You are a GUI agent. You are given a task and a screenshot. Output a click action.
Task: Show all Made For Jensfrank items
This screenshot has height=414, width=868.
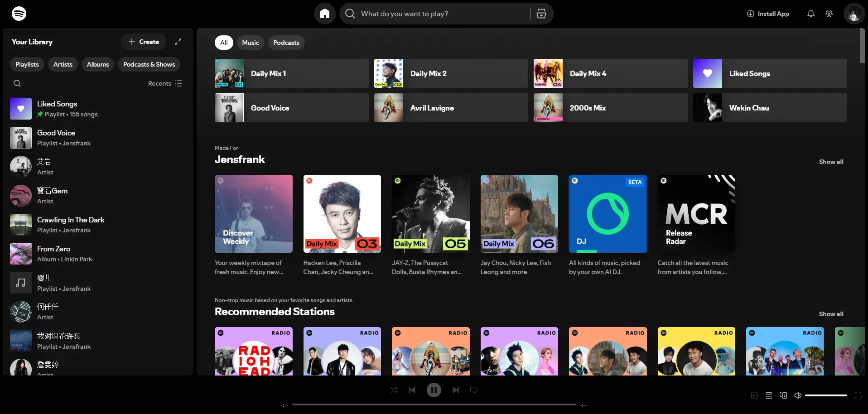[831, 162]
